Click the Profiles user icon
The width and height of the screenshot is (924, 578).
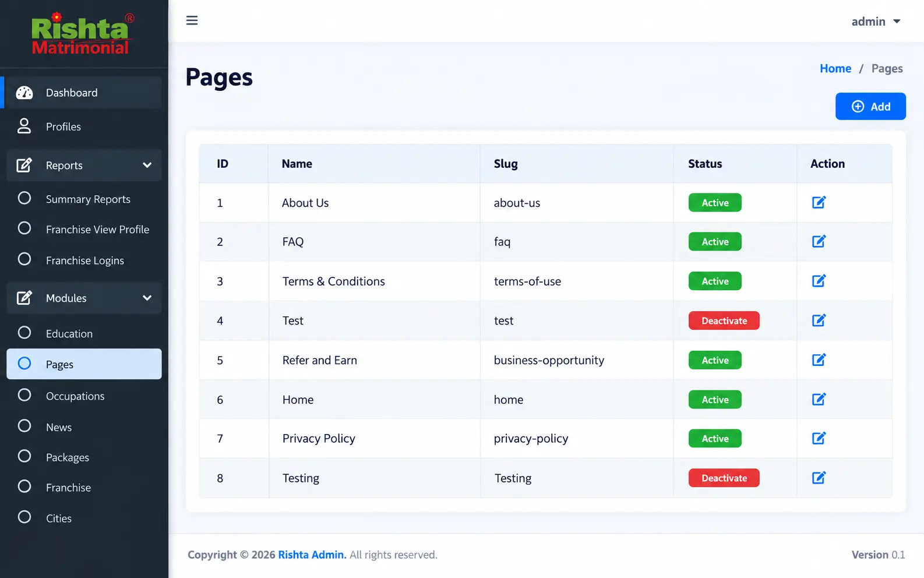click(24, 126)
